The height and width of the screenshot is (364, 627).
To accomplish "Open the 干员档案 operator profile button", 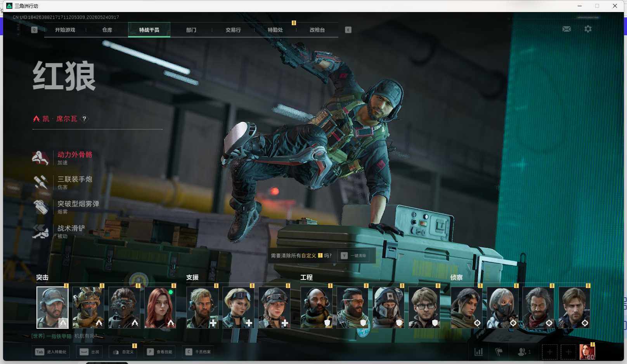I will pos(198,352).
